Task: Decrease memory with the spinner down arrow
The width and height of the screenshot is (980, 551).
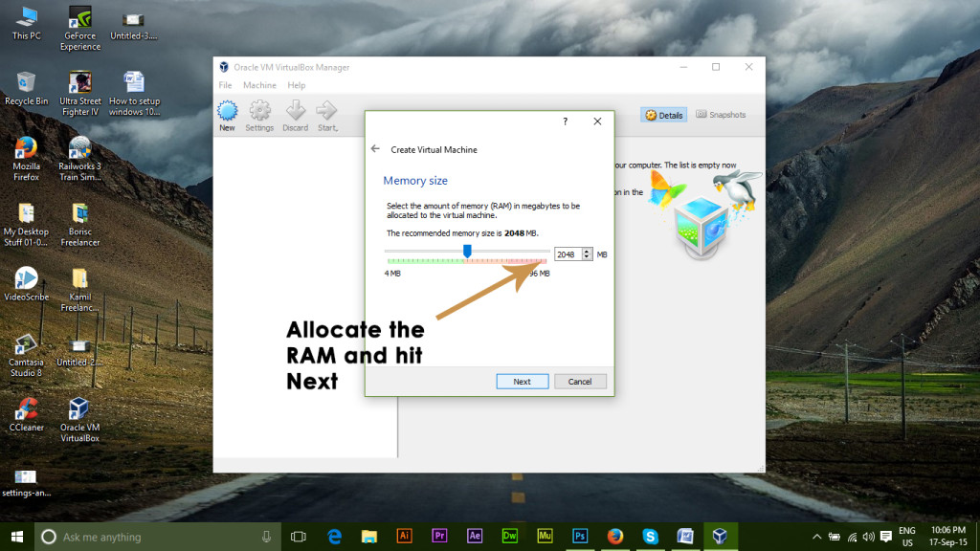Action: [587, 257]
